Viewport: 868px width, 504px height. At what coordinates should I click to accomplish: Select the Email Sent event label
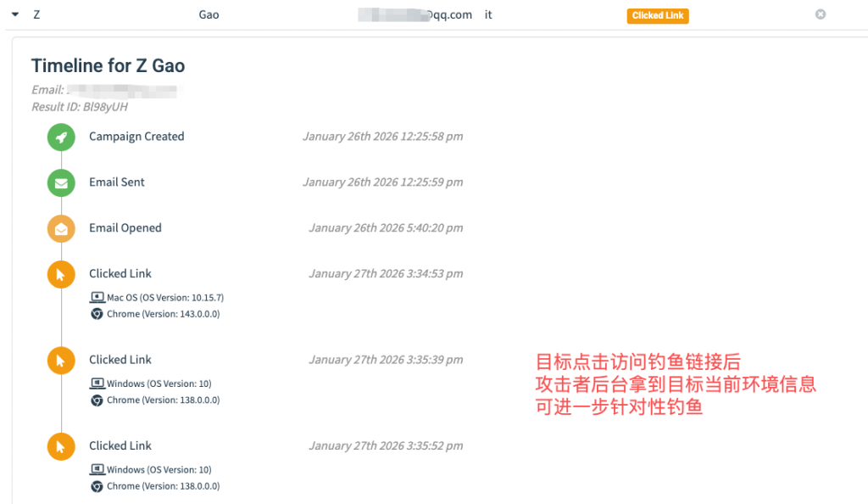click(x=117, y=182)
